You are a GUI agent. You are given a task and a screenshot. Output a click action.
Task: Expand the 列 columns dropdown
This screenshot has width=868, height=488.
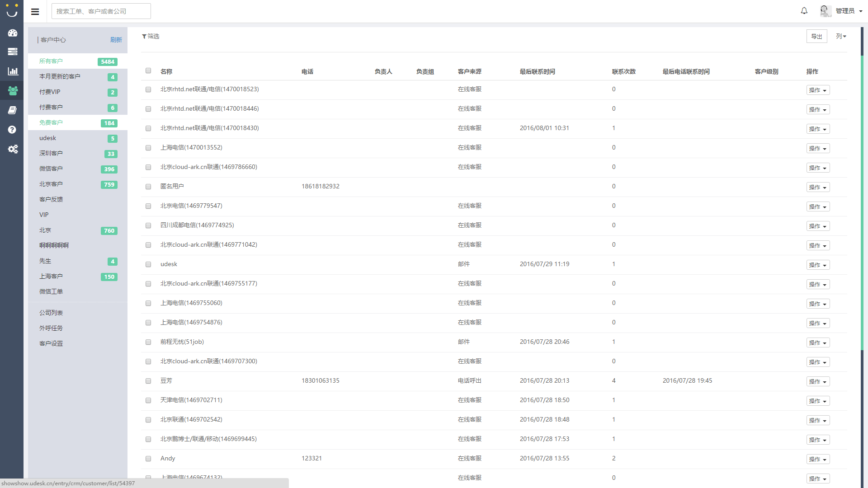point(841,36)
